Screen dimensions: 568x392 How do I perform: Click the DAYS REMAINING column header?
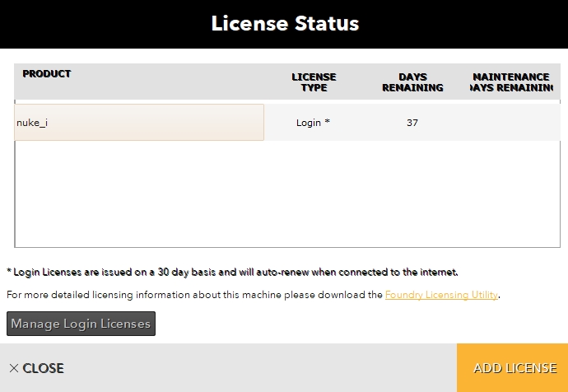tap(412, 82)
